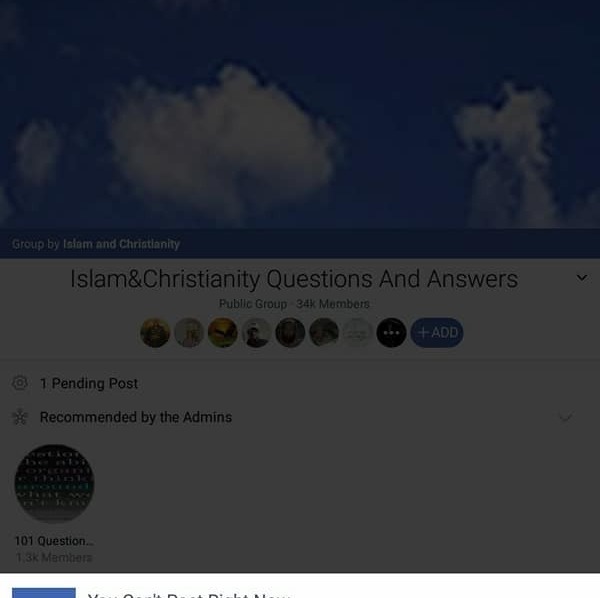This screenshot has height=598, width=600.
Task: Open the Islam and Christianity page link
Action: (x=121, y=244)
